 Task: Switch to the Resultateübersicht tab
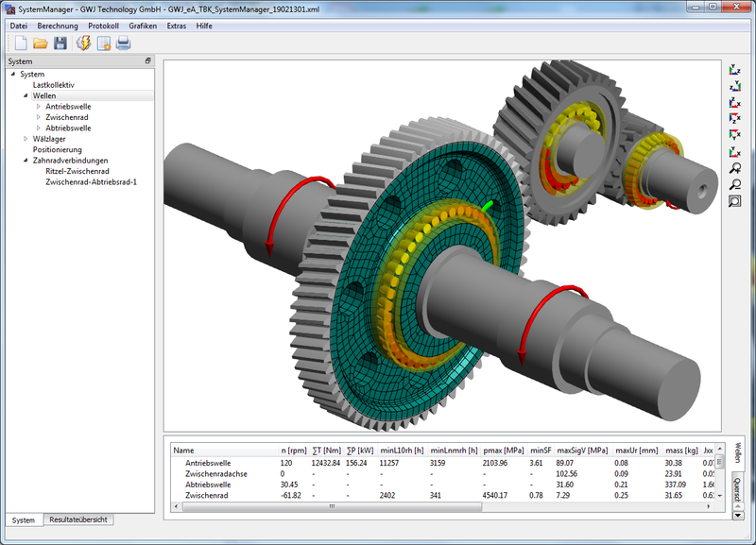click(x=80, y=520)
